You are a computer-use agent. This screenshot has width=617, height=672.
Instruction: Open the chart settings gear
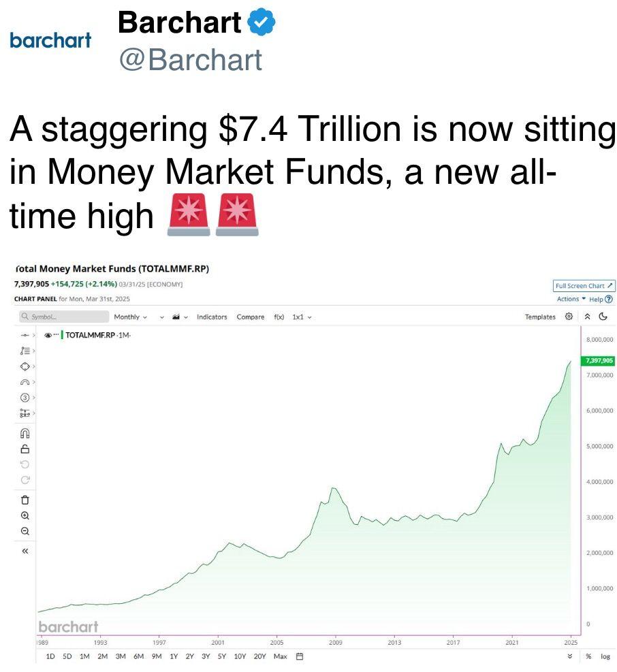[567, 317]
